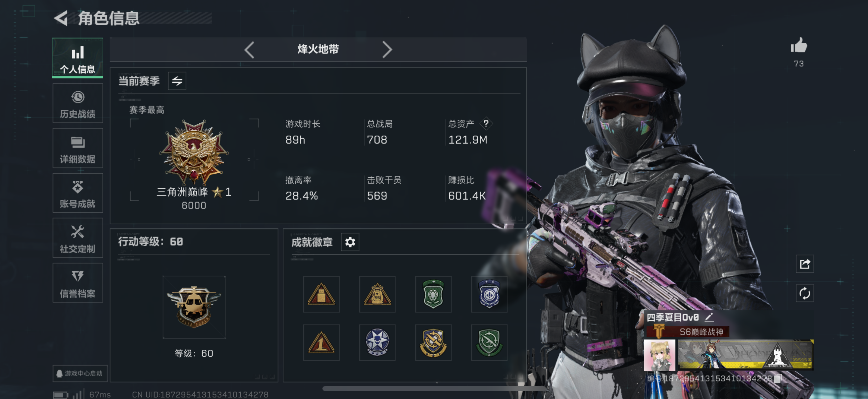Give a thumbs-up like to this profile
The width and height of the screenshot is (868, 399).
[x=798, y=45]
